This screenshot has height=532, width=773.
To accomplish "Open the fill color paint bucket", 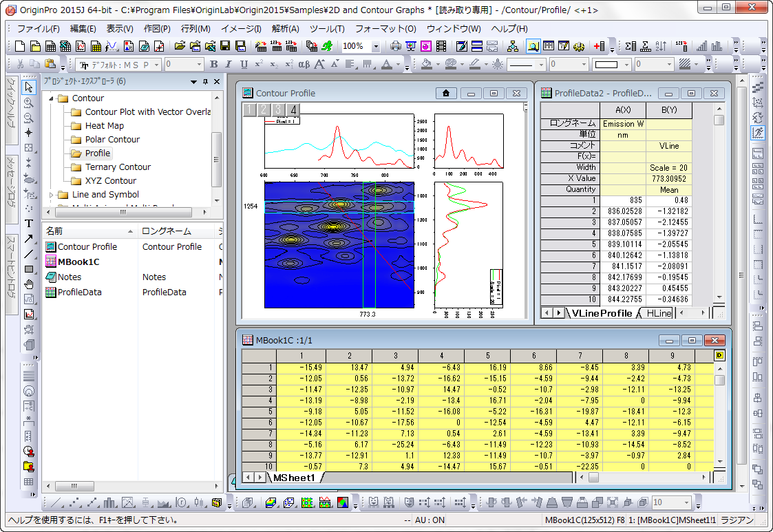I will [427, 64].
